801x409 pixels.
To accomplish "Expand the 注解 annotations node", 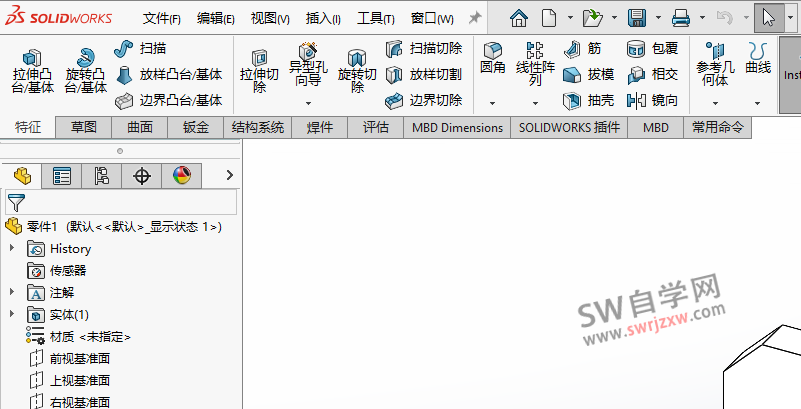I will coord(12,292).
